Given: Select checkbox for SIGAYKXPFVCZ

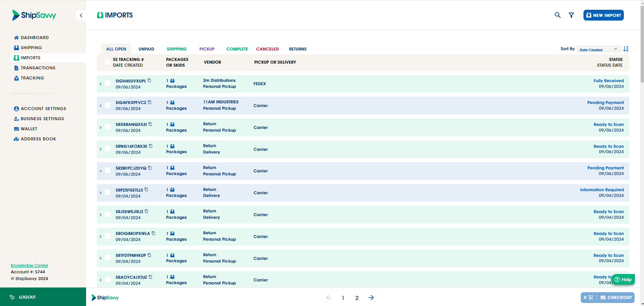Looking at the screenshot, I should pos(108,105).
